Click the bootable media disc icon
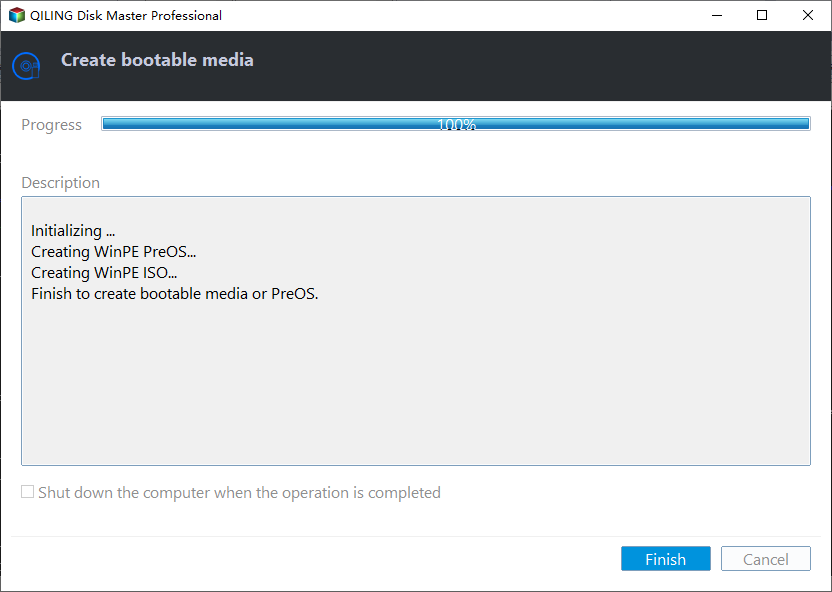 click(x=26, y=66)
